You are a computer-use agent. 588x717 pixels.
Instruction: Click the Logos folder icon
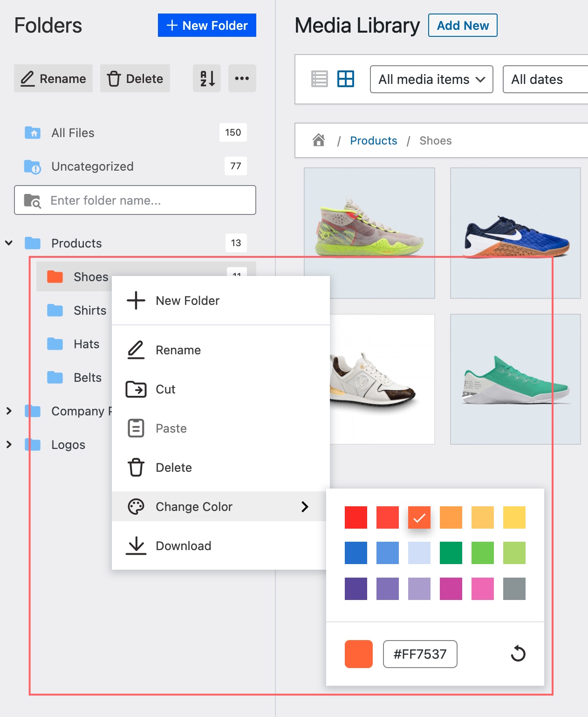[33, 444]
